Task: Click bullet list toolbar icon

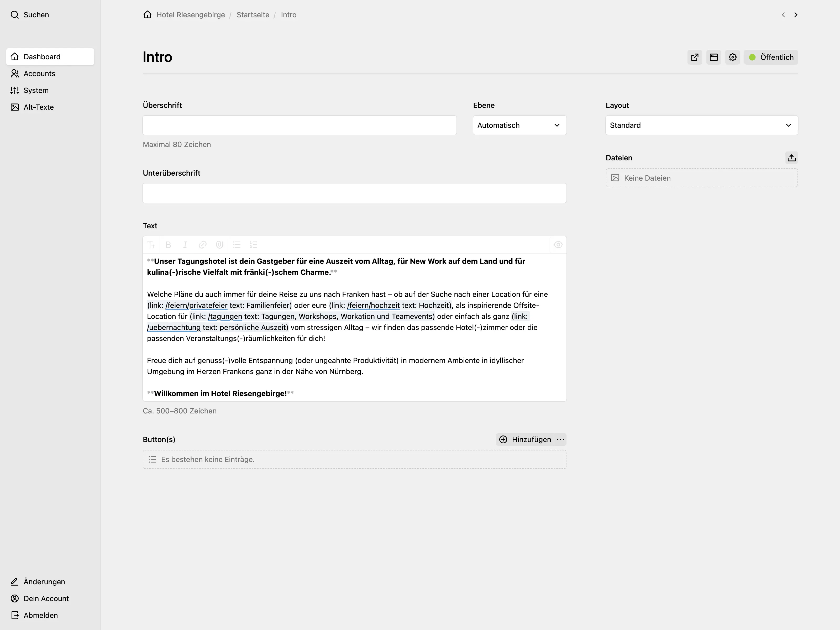Action: tap(237, 245)
